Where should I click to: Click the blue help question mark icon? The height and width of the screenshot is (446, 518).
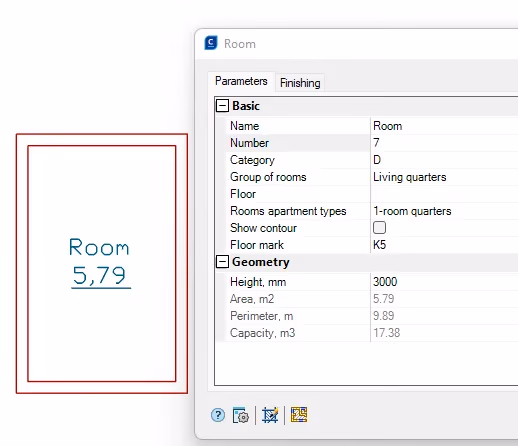click(218, 415)
